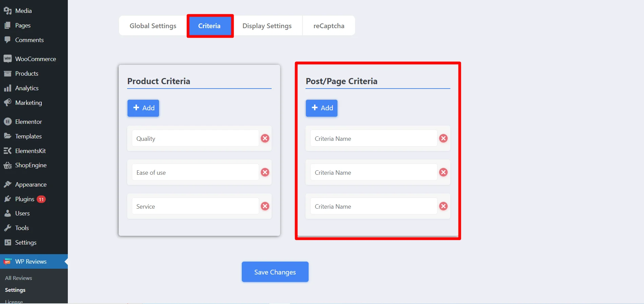Viewport: 644px width, 304px height.
Task: Click the Product Criteria heading
Action: click(159, 81)
